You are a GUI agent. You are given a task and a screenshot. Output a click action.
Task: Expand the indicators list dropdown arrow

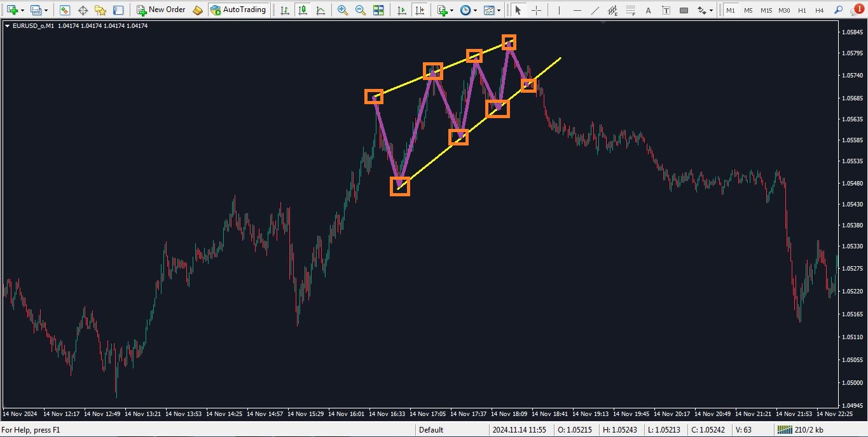pos(452,11)
